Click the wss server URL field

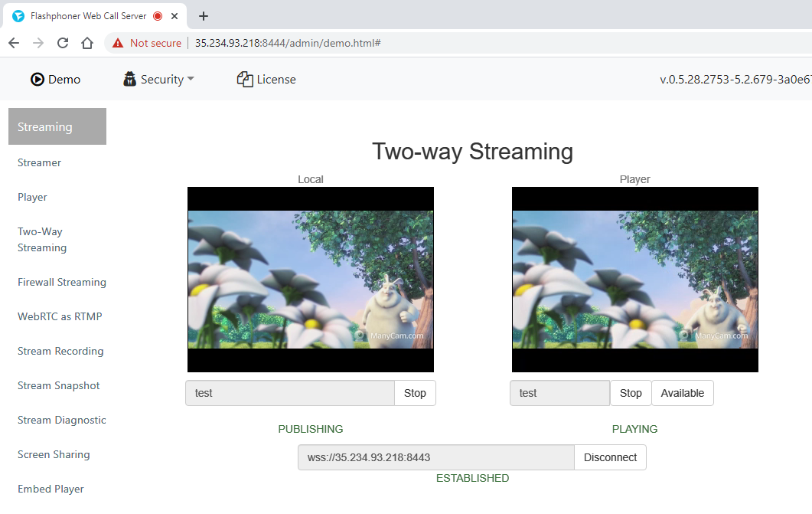pos(435,457)
